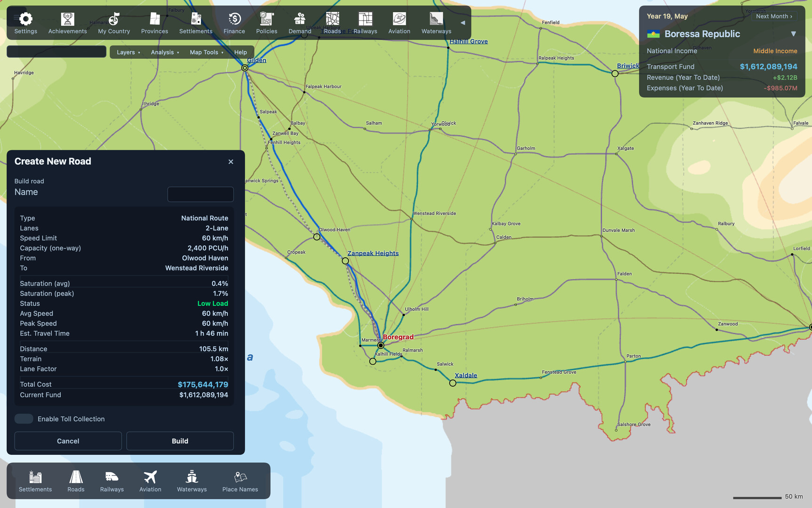Open the Waterways icon in top toolbar
The height and width of the screenshot is (508, 812).
436,19
